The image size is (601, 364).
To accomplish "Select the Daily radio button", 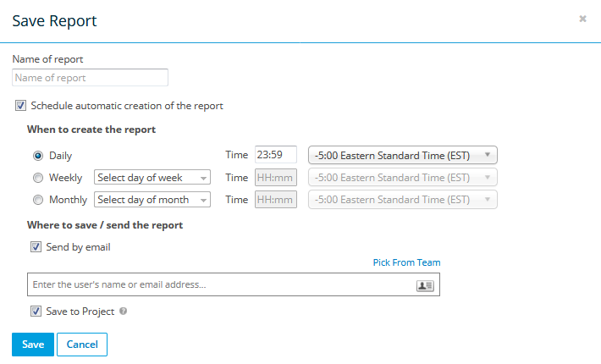I will (38, 156).
